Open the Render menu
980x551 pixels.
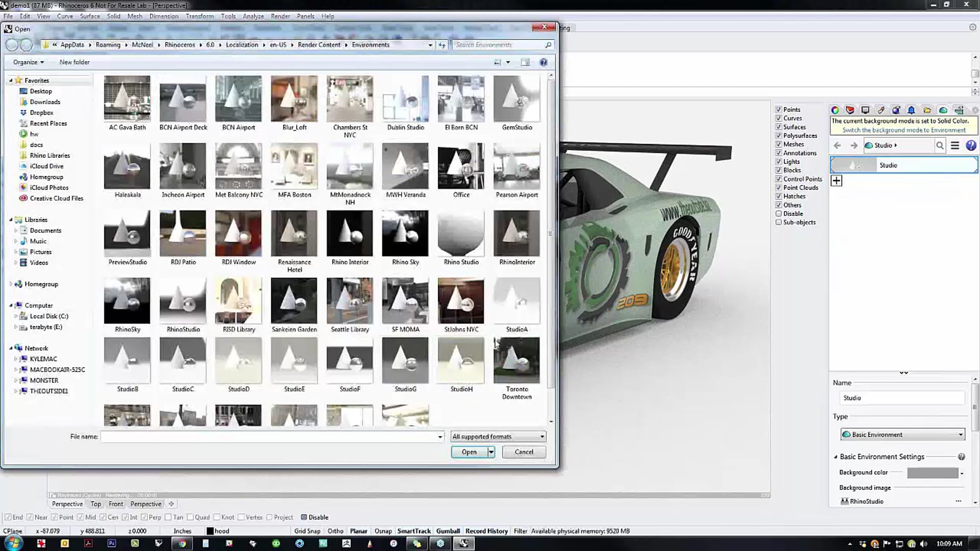(x=280, y=16)
